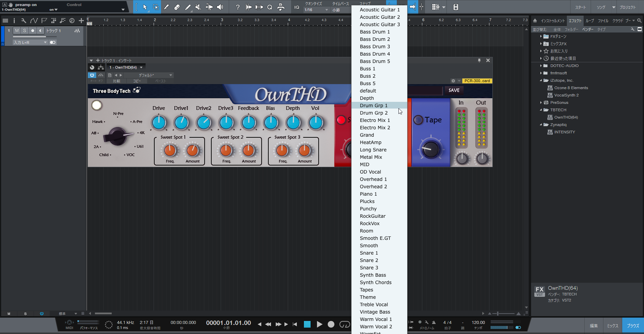The width and height of the screenshot is (644, 334).
Task: Mute track 1 with the M button
Action: tap(17, 30)
